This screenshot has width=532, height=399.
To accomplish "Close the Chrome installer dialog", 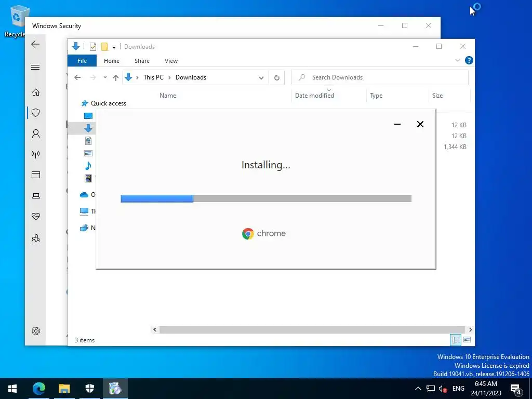I will [x=420, y=124].
